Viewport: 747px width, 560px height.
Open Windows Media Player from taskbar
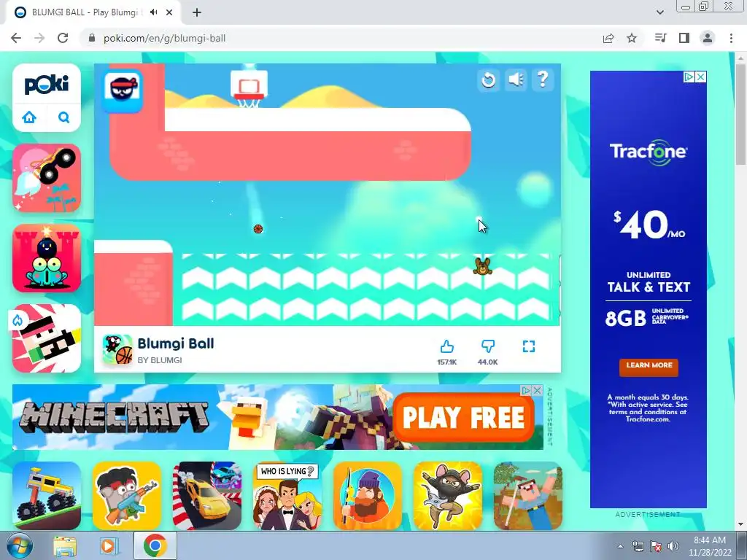pos(108,546)
